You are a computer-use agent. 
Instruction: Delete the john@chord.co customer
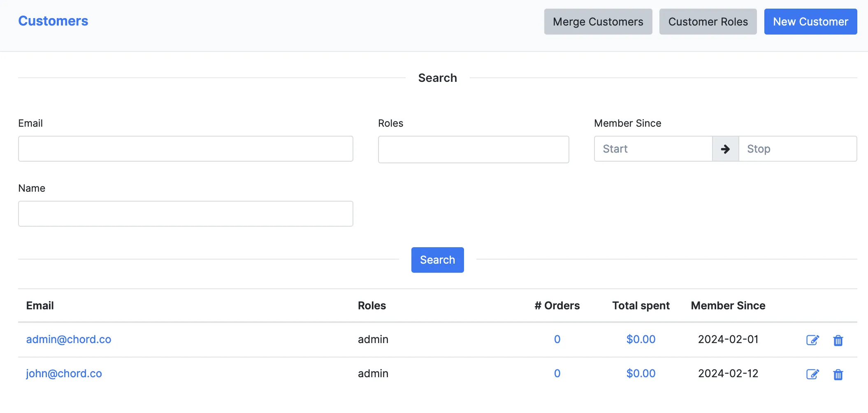coord(838,374)
